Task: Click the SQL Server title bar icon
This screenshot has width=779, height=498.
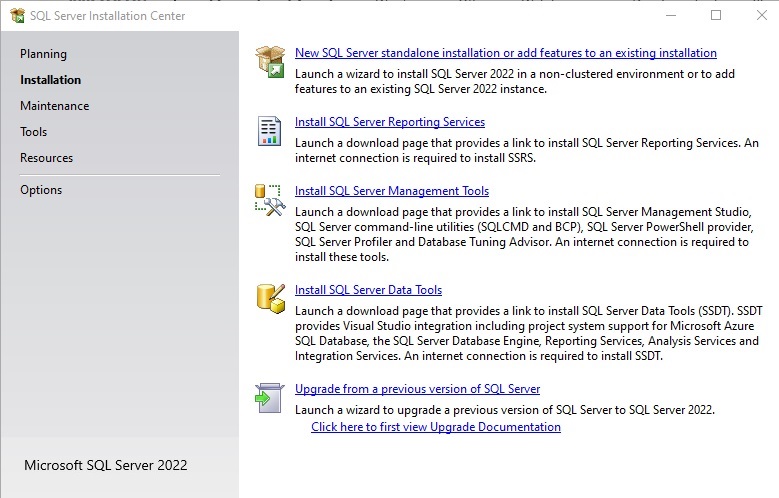Action: pyautogui.click(x=17, y=16)
